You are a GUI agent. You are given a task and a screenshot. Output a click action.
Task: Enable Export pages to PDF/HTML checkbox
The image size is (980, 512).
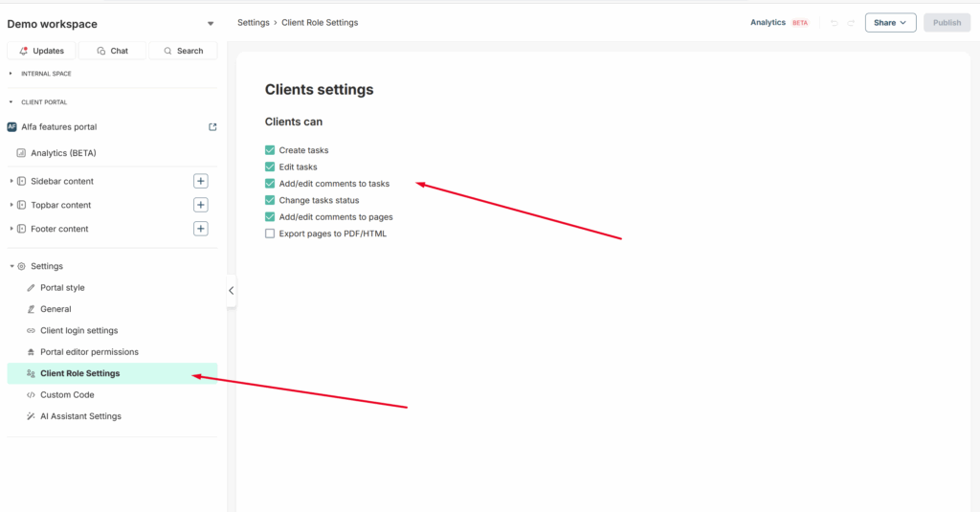coord(270,234)
